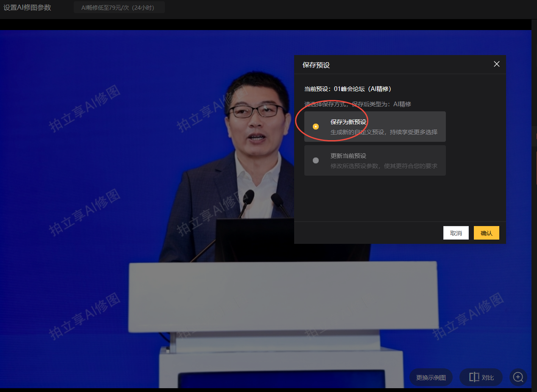Viewport: 537px width, 392px height.
Task: Open the AI畅修低至79元/次 promo badge
Action: [119, 8]
